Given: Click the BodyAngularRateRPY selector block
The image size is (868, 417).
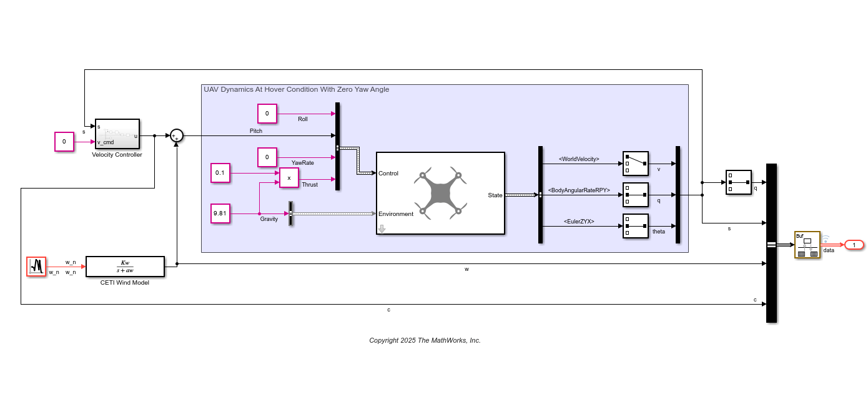Looking at the screenshot, I should [635, 195].
